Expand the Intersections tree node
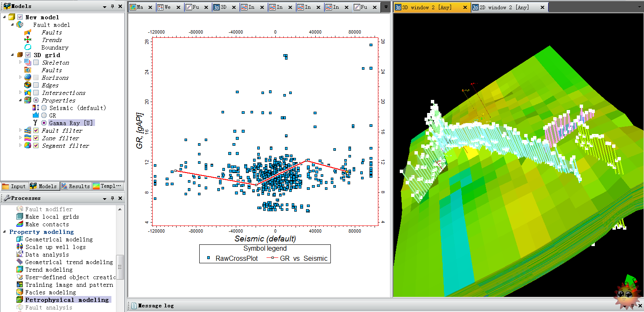The height and width of the screenshot is (312, 644). (x=20, y=92)
